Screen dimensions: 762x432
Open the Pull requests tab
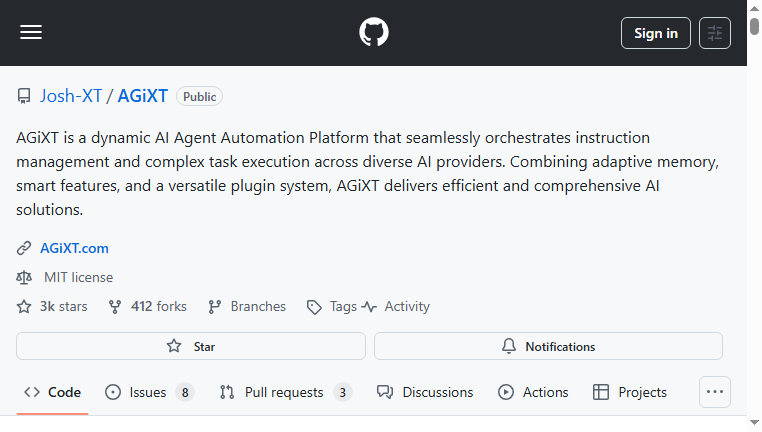click(286, 392)
